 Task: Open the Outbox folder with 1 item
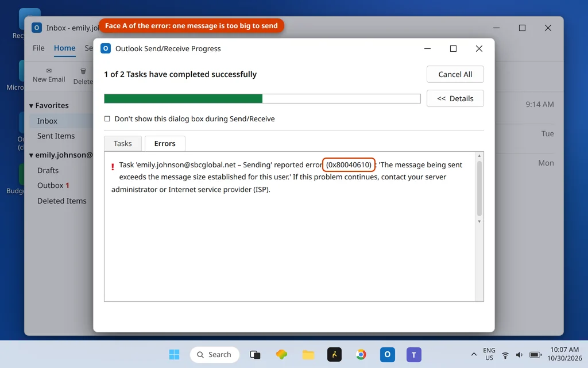(53, 186)
